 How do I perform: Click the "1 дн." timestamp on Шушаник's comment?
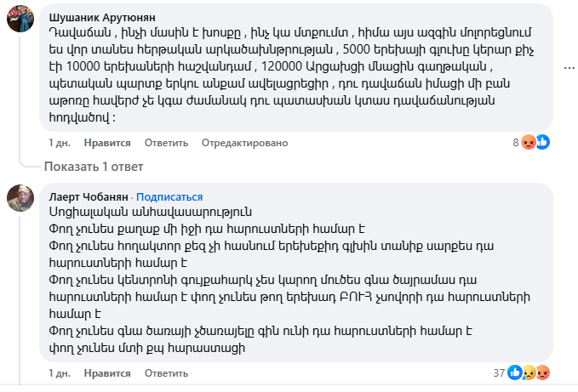59,143
